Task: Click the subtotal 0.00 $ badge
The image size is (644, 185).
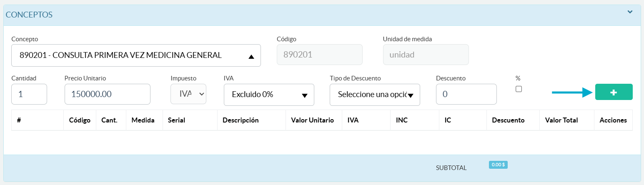Action: 498,165
